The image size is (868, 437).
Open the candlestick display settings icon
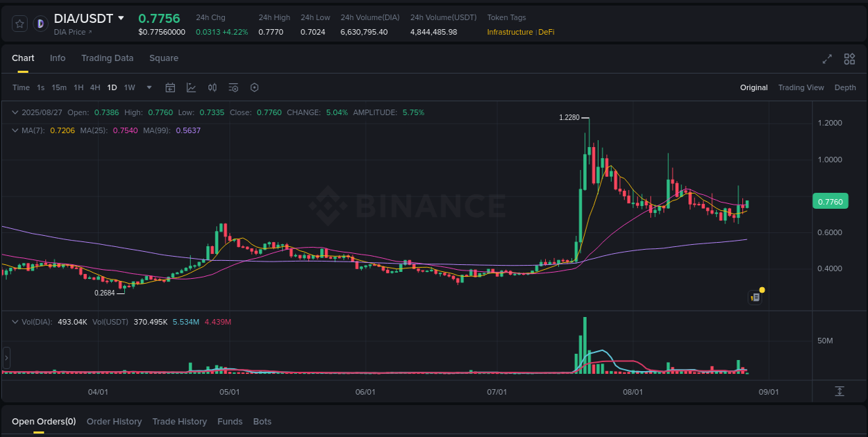pos(212,87)
